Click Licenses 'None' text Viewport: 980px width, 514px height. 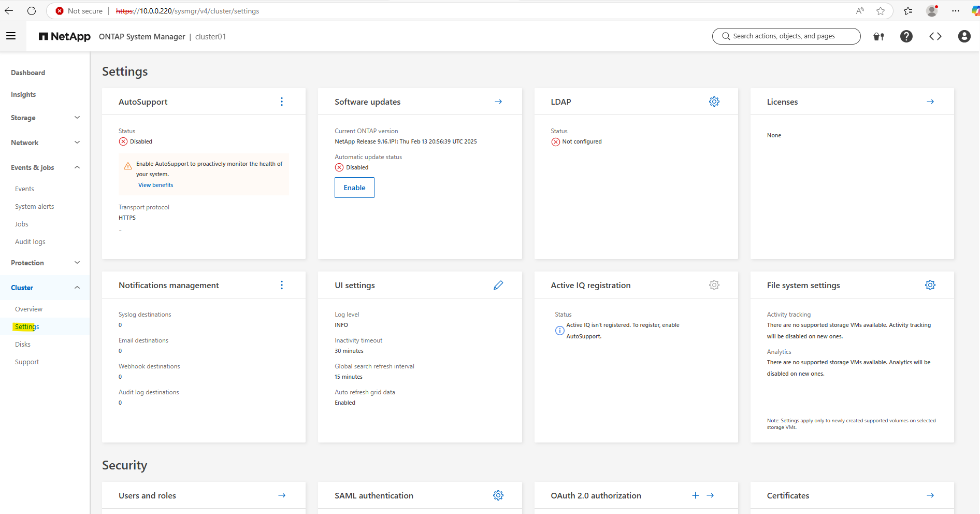coord(774,135)
